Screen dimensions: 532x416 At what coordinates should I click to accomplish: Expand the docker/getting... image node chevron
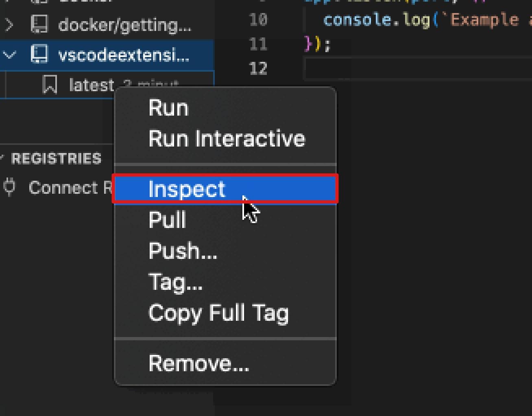click(x=9, y=25)
